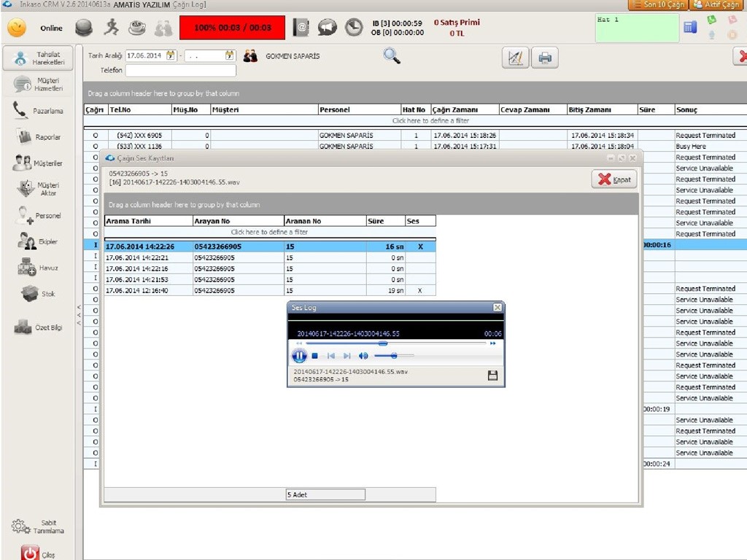The image size is (747, 560).
Task: Click the magnifier search icon
Action: (x=392, y=56)
